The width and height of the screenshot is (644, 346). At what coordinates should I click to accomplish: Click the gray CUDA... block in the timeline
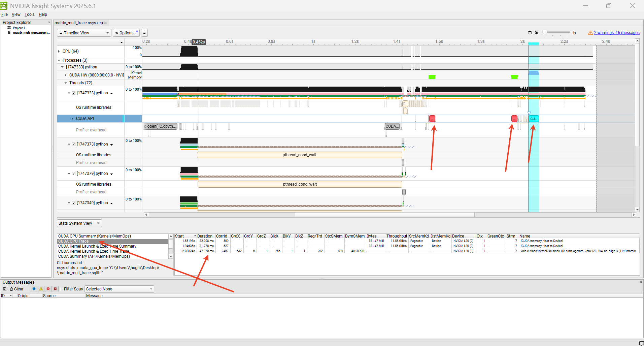(392, 126)
